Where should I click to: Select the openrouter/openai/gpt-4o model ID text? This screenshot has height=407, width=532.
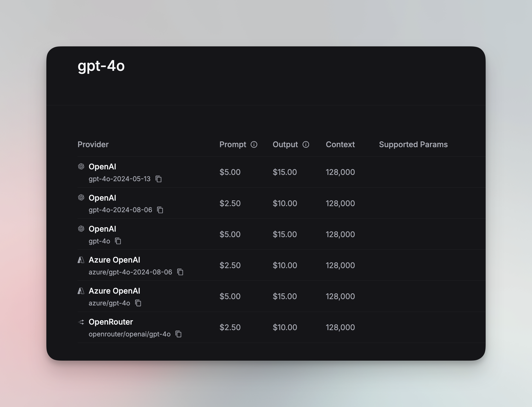point(129,334)
